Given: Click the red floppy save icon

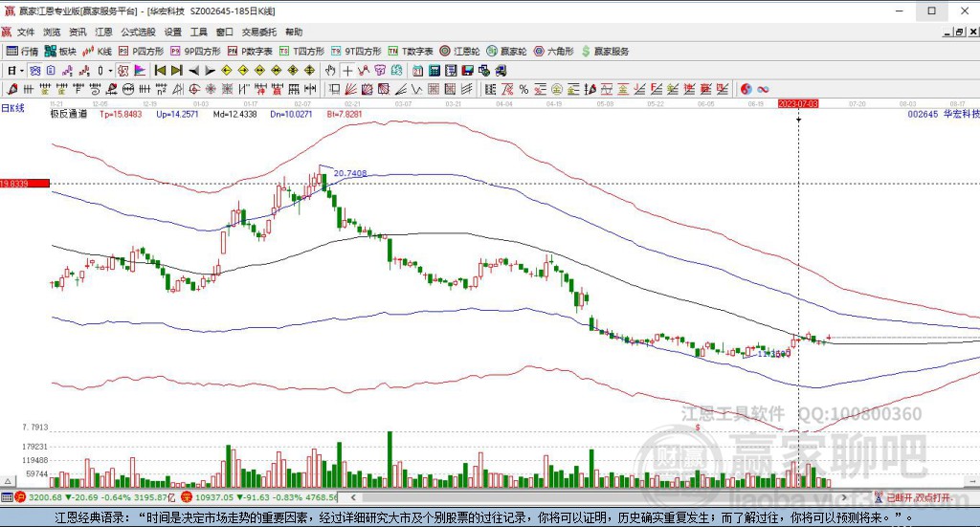Looking at the screenshot, I should 467,71.
